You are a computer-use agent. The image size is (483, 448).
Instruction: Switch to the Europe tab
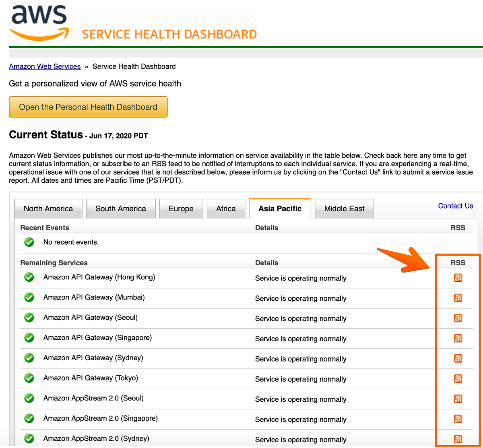click(181, 209)
